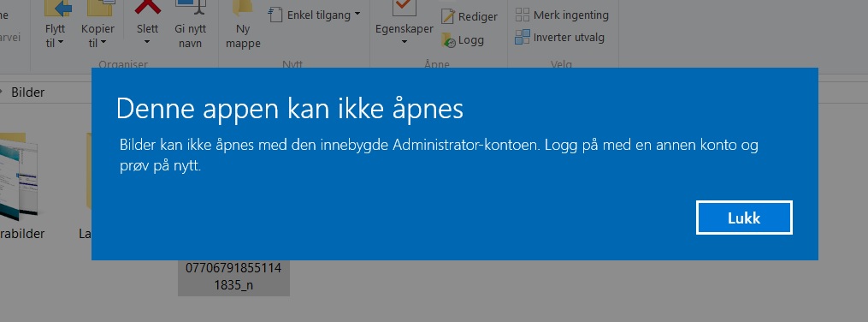Open the Kopier til dropdown arrow

click(x=103, y=43)
